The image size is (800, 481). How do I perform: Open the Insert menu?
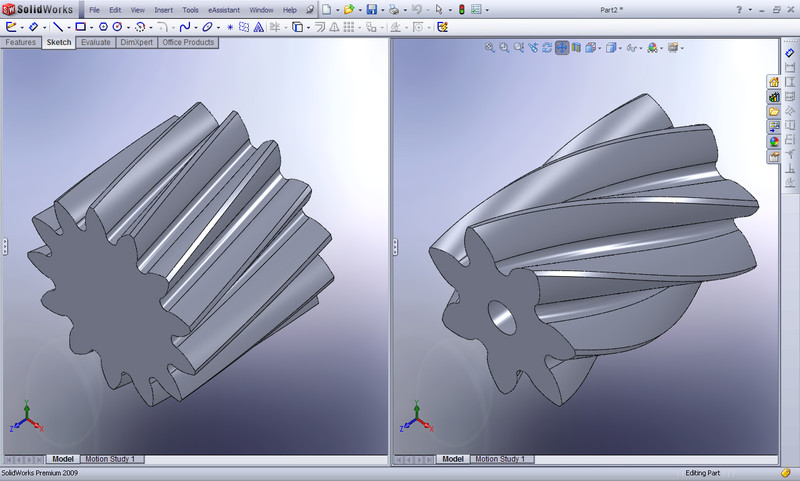click(164, 9)
